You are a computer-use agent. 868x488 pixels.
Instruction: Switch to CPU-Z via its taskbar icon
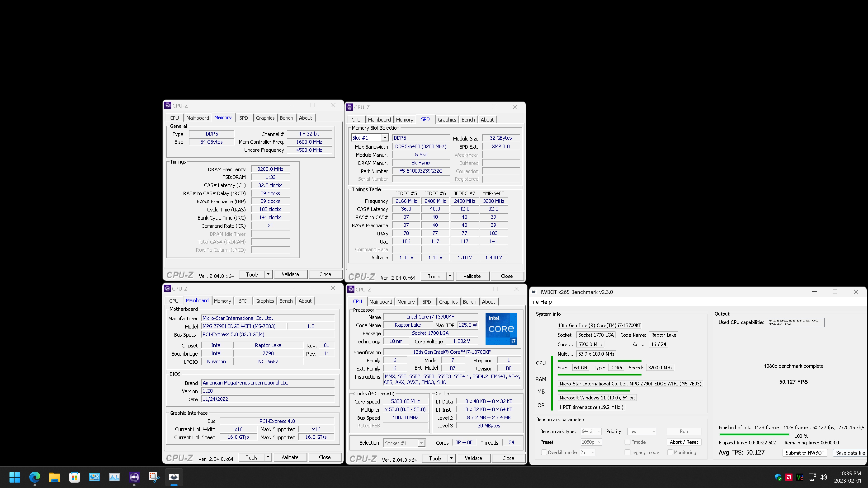click(134, 477)
